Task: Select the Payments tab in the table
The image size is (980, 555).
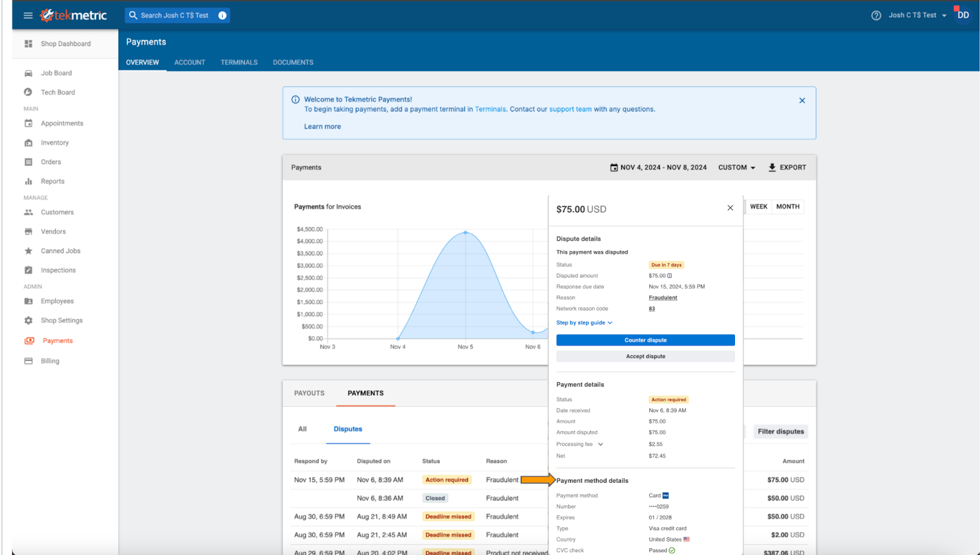Action: coord(366,393)
